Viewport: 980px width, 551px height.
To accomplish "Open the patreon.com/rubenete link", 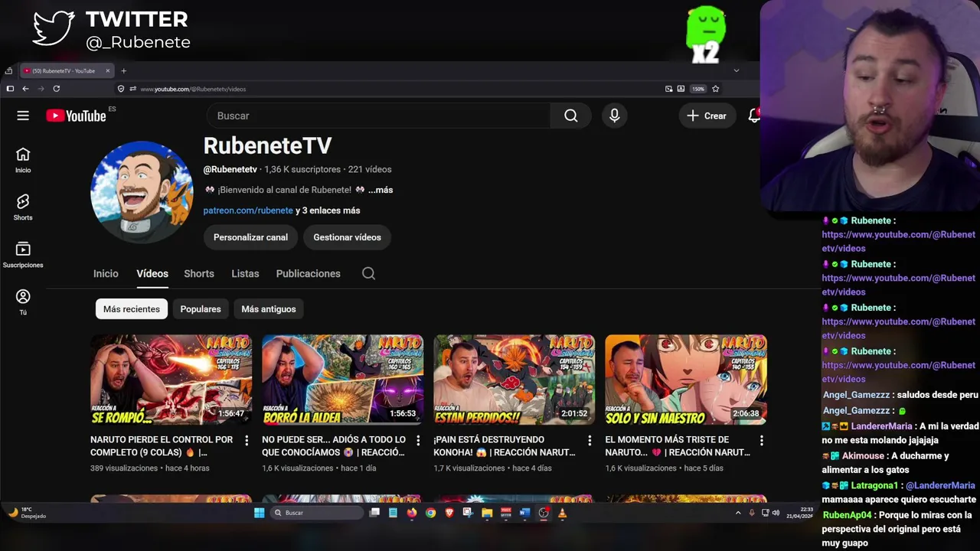I will click(248, 210).
